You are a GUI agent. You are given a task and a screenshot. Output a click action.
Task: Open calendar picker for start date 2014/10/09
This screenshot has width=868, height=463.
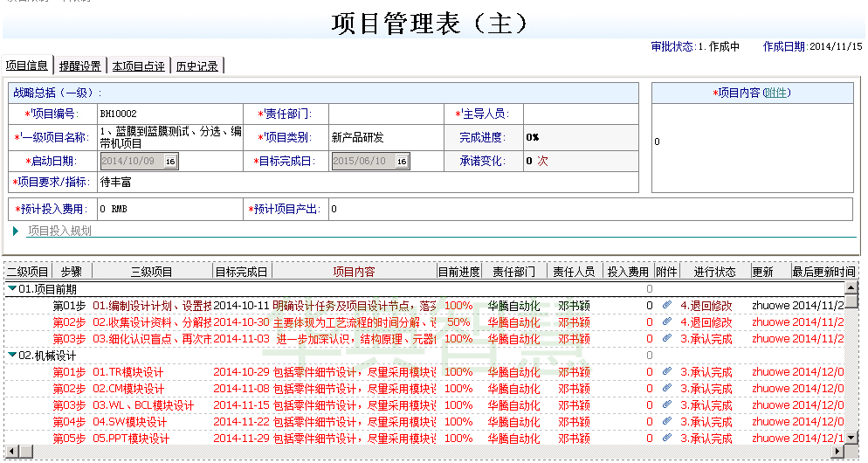(x=170, y=161)
